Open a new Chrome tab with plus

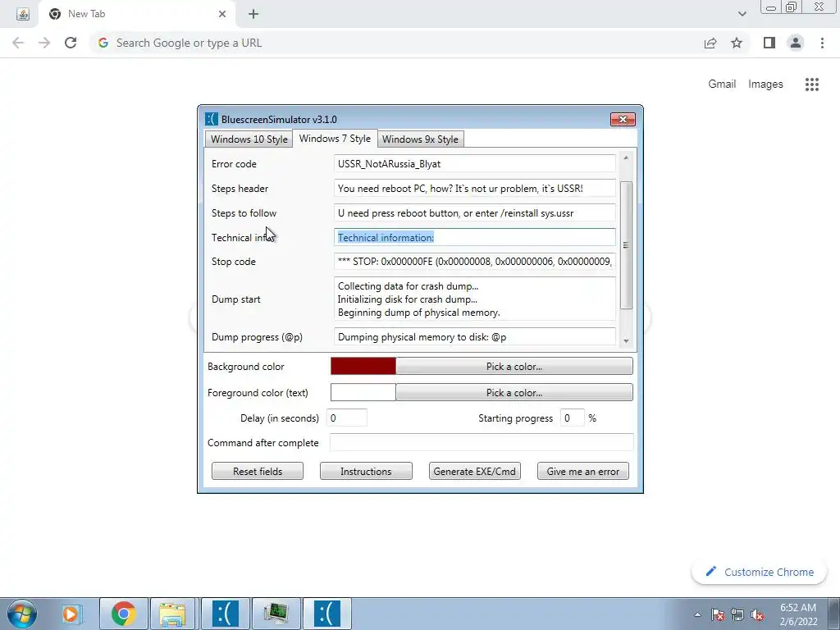click(253, 14)
